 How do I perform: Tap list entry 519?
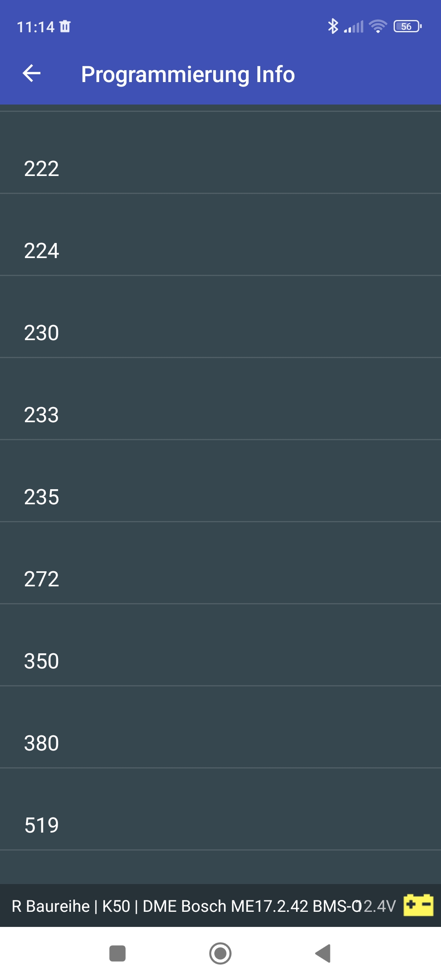42,825
